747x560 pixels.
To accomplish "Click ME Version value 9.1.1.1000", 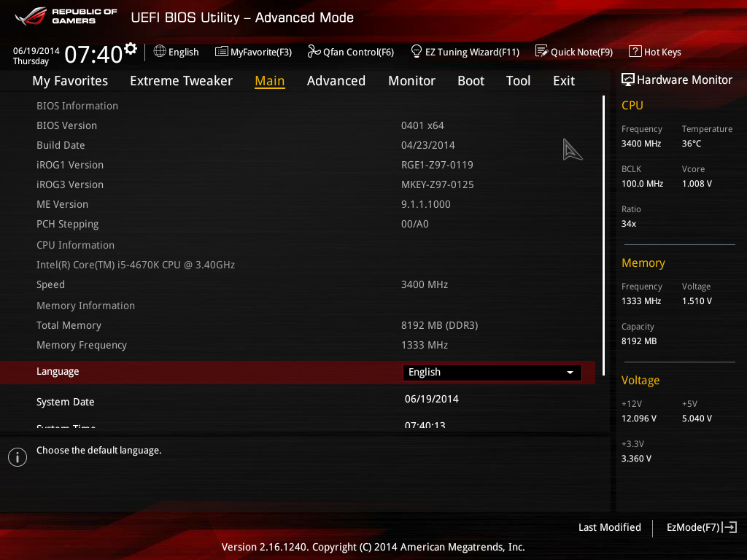I will coord(425,204).
